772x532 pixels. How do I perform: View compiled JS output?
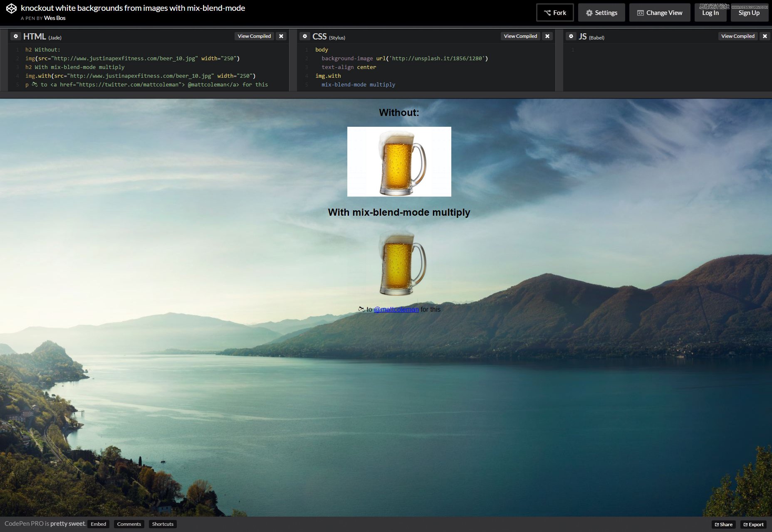738,36
